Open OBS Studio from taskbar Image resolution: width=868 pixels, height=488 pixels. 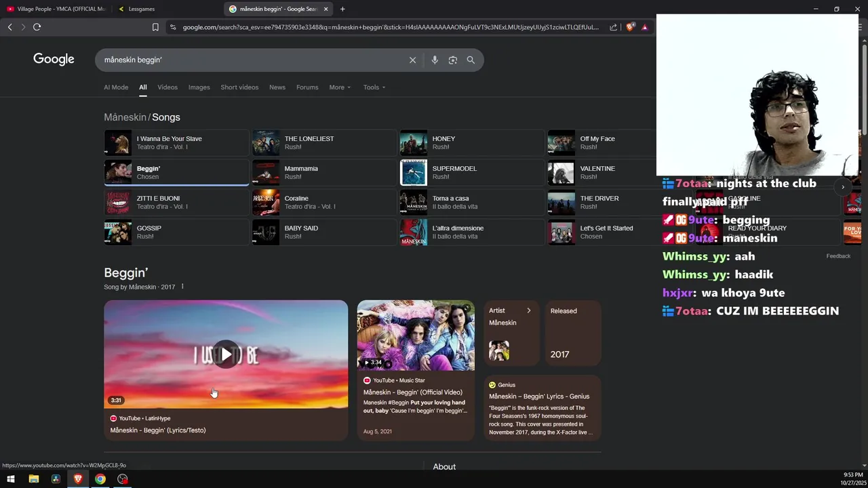tap(123, 479)
